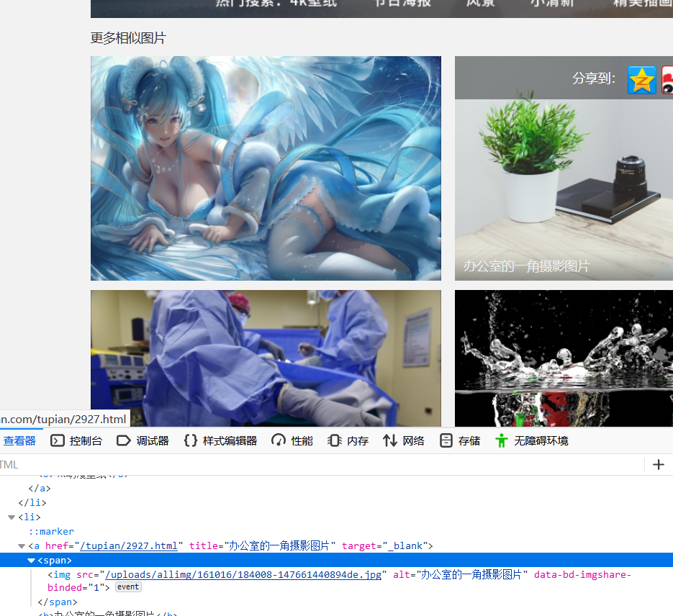
Task: Select the closing span tag row
Action: (x=58, y=602)
